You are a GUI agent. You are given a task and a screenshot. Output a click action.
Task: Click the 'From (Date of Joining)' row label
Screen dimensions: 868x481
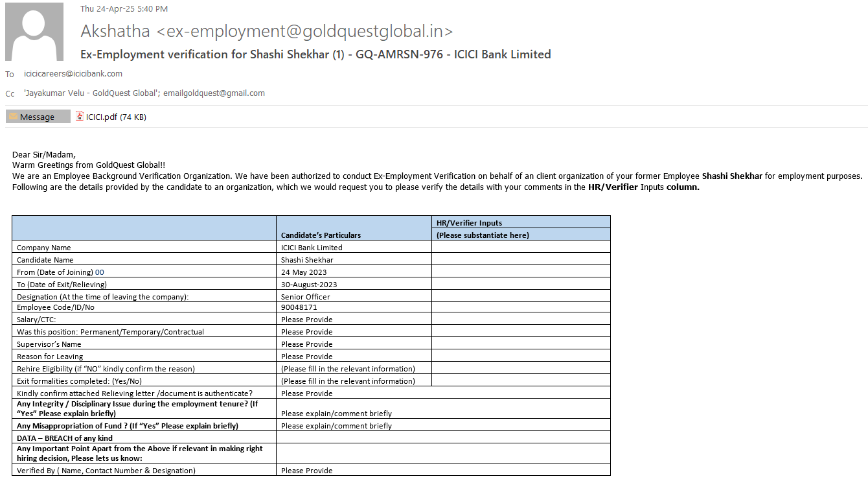(x=55, y=272)
